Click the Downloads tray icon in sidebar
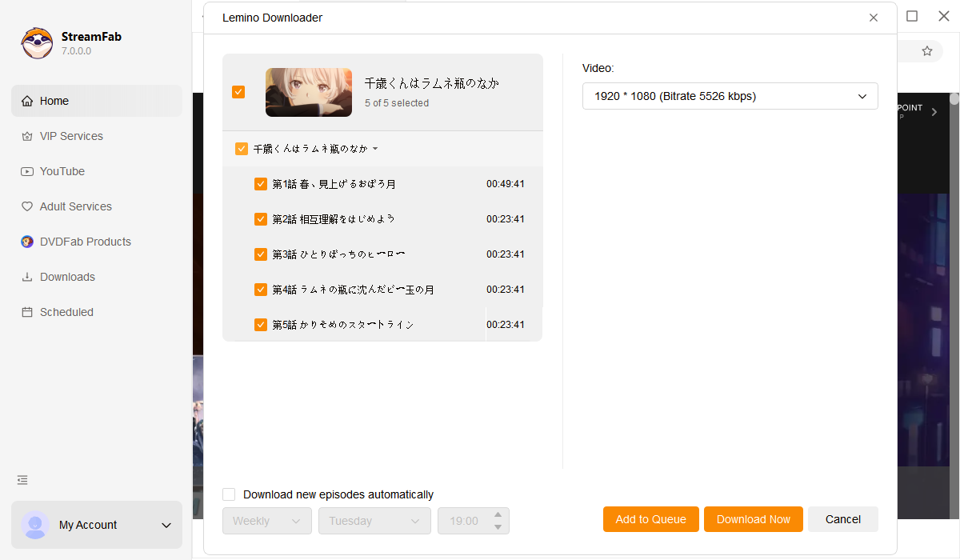 point(27,278)
